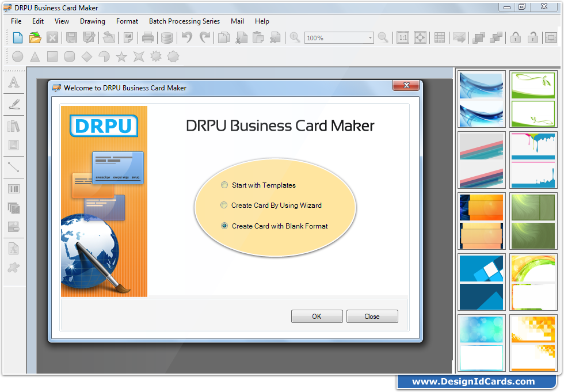
Task: Close the Welcome dialog with red X
Action: [x=406, y=85]
